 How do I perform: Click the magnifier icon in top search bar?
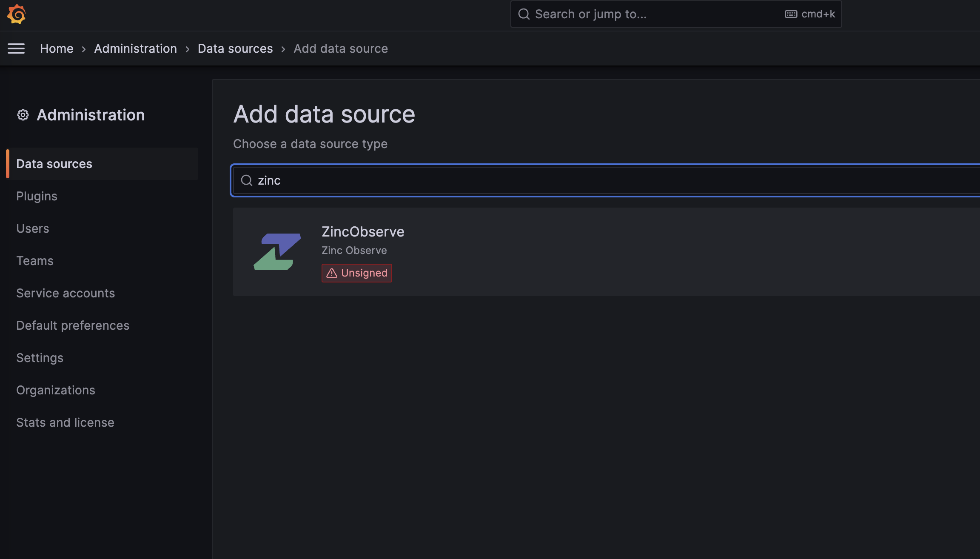[524, 14]
